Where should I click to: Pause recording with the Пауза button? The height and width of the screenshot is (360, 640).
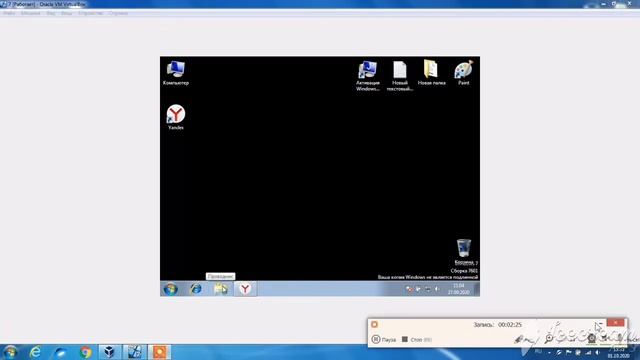(x=384, y=339)
